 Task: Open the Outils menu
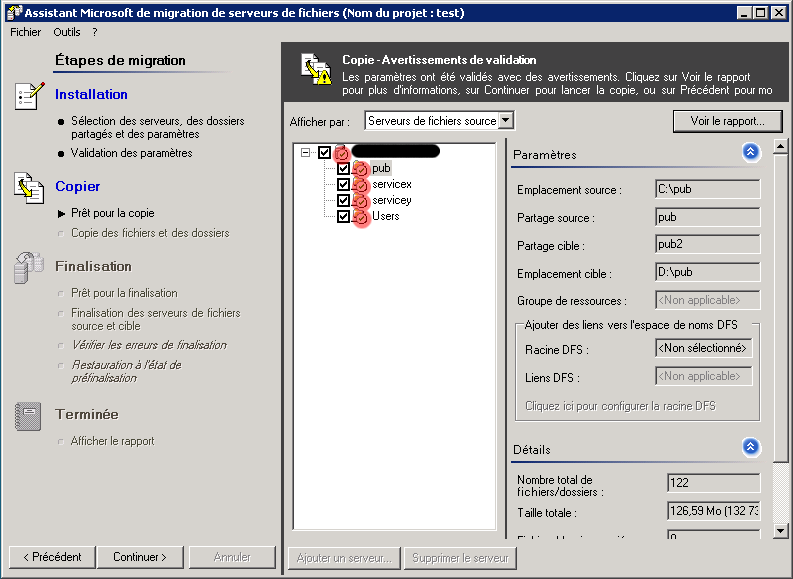(x=67, y=32)
